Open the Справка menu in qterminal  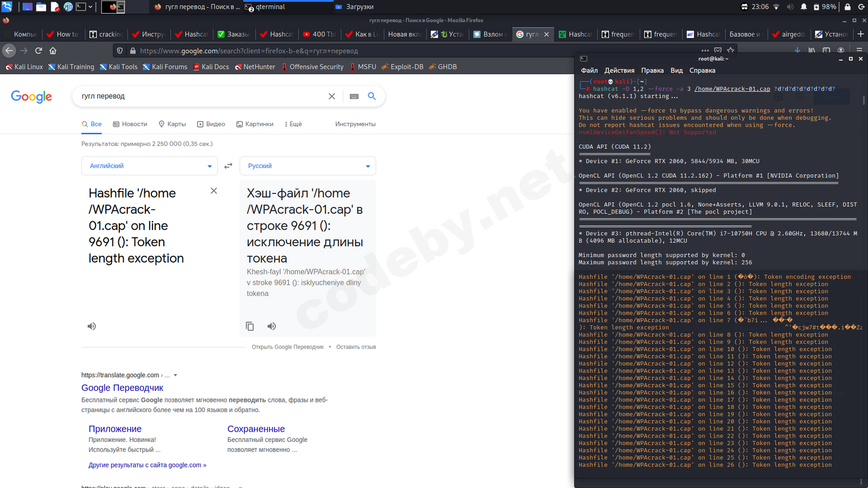(702, 70)
